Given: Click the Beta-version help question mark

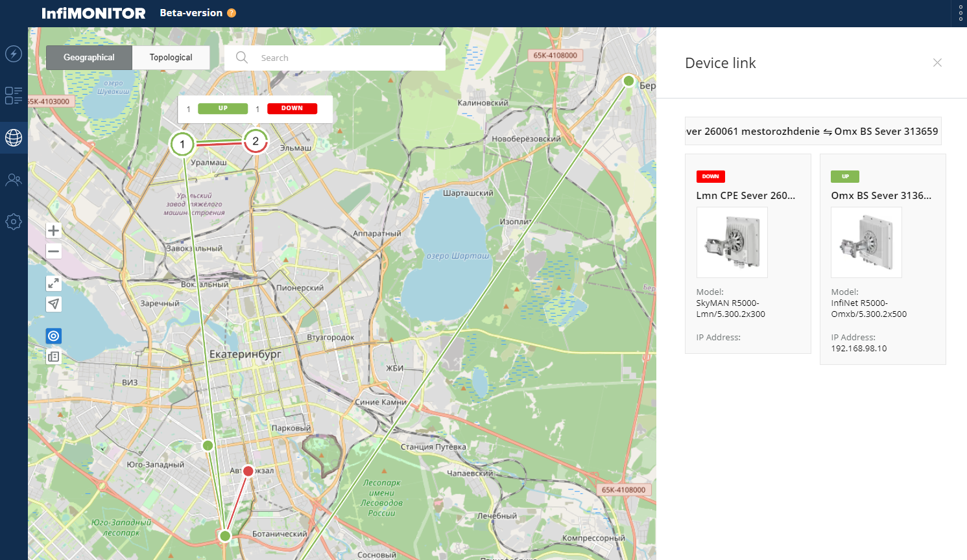Looking at the screenshot, I should [x=232, y=13].
